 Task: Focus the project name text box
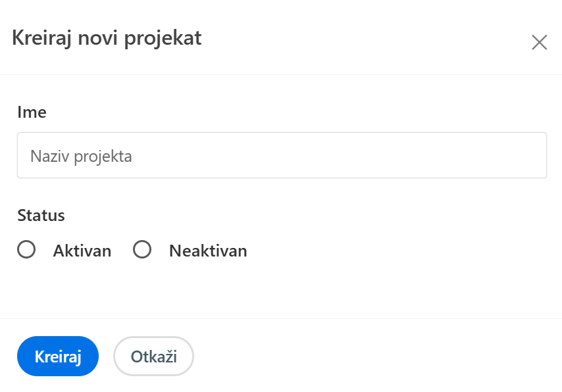point(282,156)
